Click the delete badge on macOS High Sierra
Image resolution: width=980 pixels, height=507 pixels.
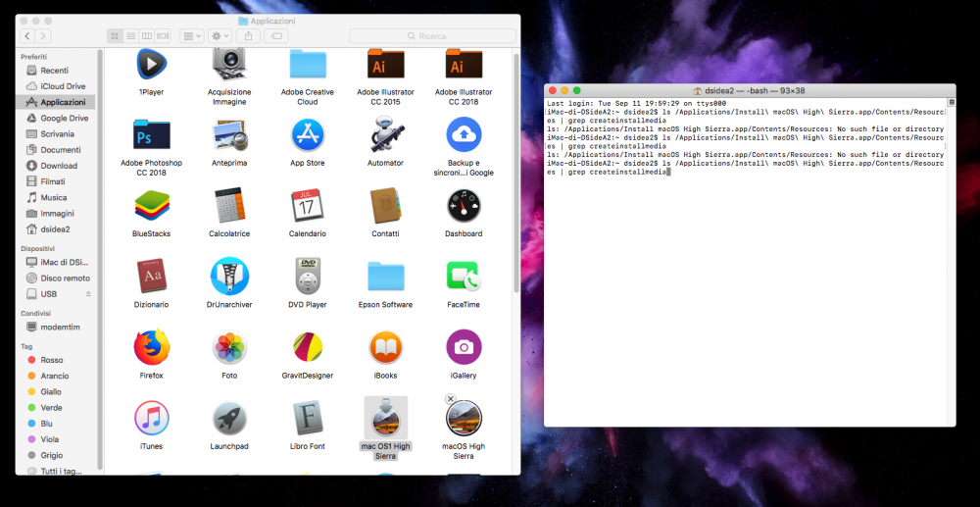point(450,399)
